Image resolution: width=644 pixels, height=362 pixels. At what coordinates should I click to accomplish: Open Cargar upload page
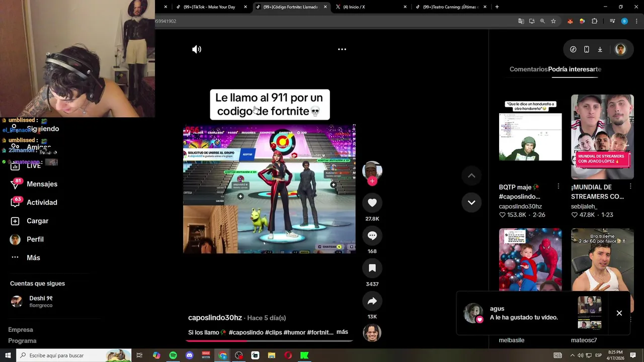pos(37,221)
